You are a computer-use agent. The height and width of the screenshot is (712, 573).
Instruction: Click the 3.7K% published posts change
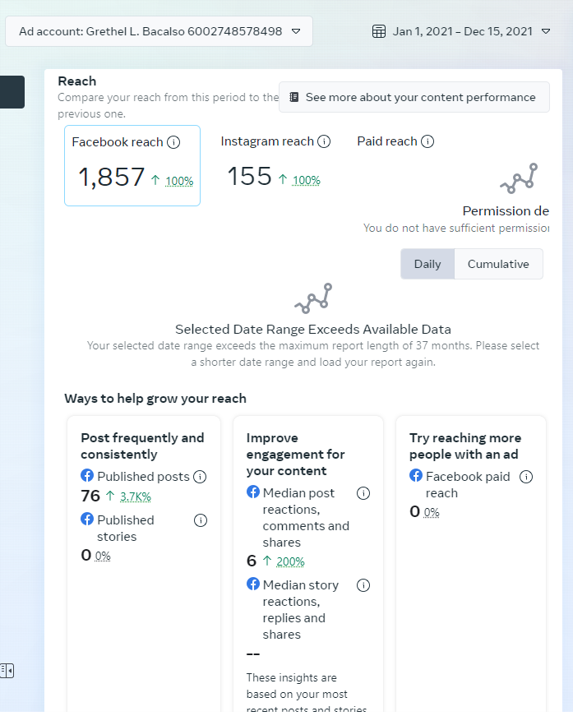135,497
